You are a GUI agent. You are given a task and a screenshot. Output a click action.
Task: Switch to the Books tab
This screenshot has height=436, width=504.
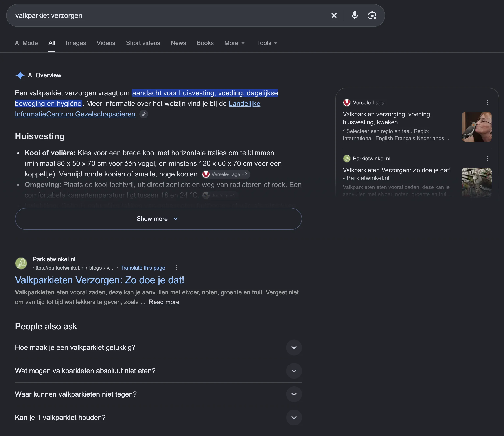[x=205, y=43]
